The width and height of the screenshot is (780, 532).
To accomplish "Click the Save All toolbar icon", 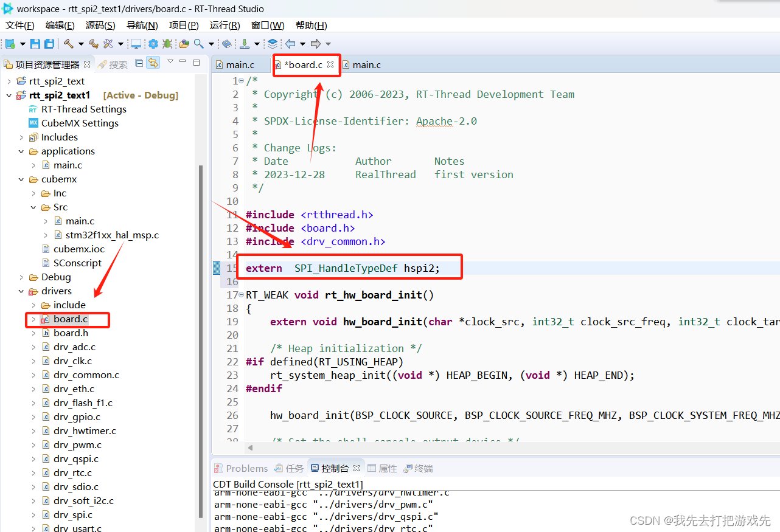I will [x=49, y=44].
